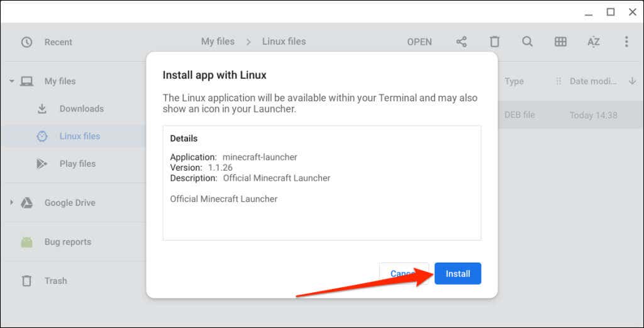Click the Play files triangle icon

click(x=42, y=164)
